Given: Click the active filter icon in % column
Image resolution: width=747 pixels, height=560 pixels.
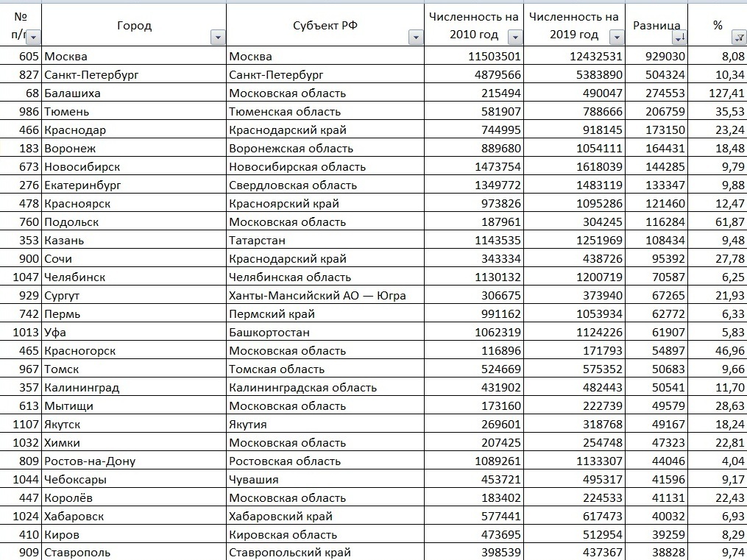Looking at the screenshot, I should click(738, 38).
